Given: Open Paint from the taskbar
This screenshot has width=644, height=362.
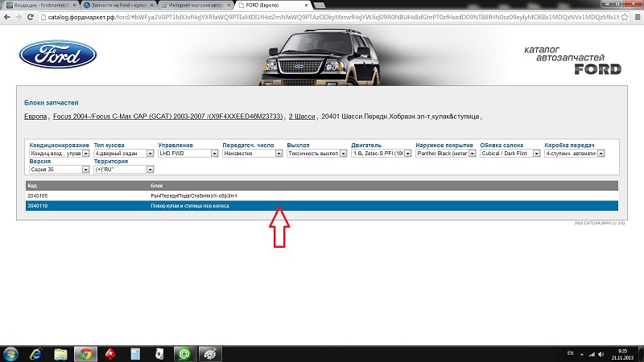Looking at the screenshot, I should point(210,354).
